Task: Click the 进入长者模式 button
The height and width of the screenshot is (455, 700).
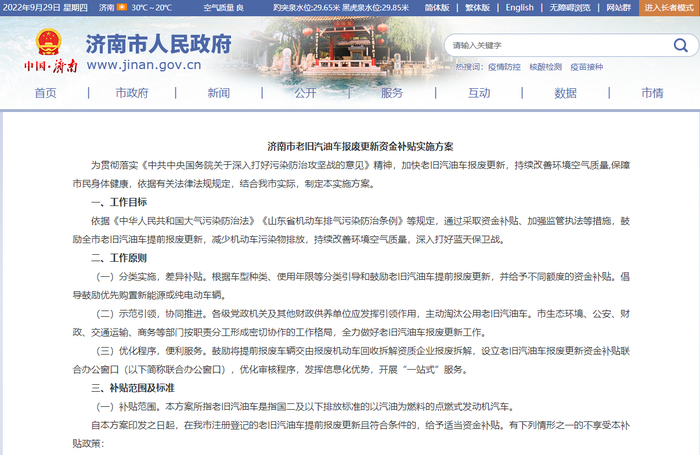Action: coord(669,8)
